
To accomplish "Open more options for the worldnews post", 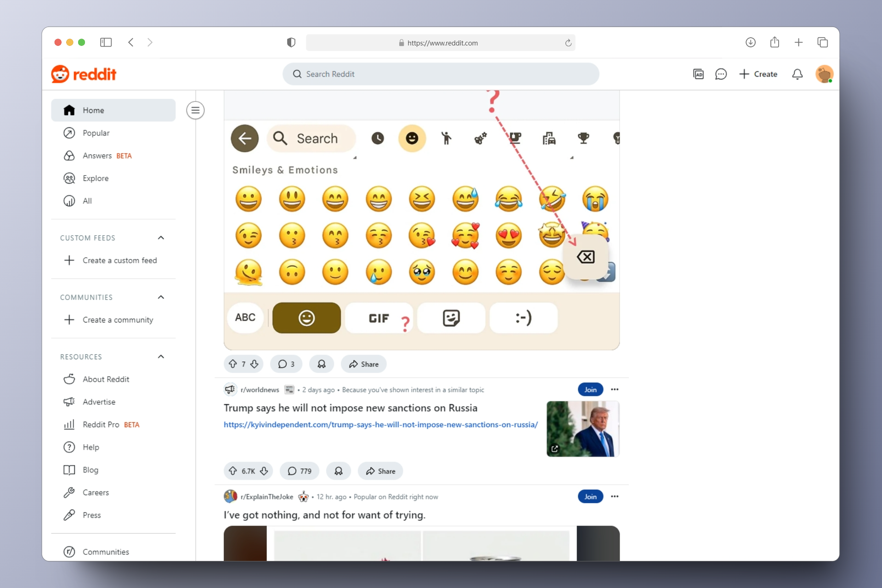I will pyautogui.click(x=615, y=390).
